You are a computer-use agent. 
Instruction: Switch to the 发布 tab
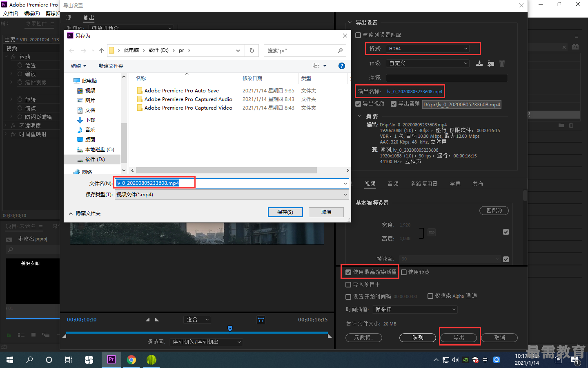coord(478,184)
